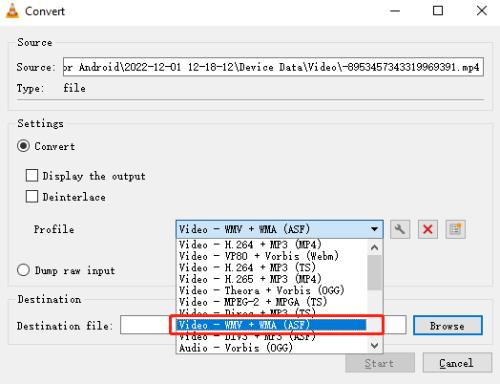This screenshot has width=500, height=384.
Task: Choose Video - VP80 + Vorbis (Webm) profile
Action: click(272, 256)
